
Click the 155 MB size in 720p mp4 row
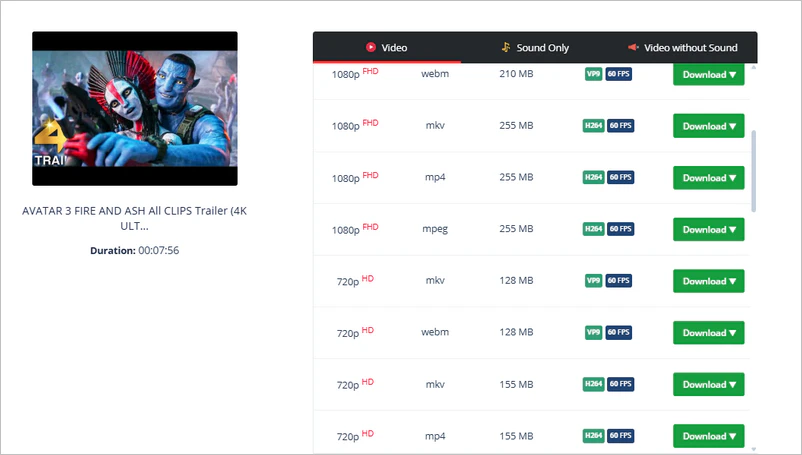[x=516, y=436]
